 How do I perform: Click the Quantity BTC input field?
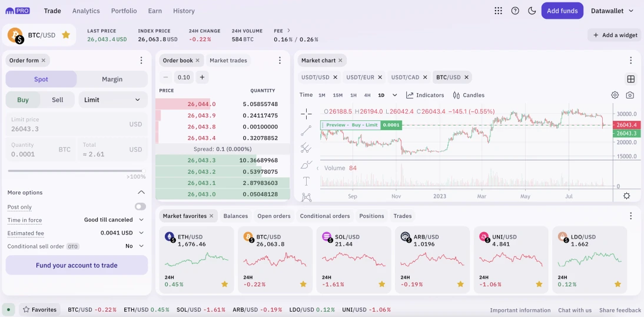point(41,150)
